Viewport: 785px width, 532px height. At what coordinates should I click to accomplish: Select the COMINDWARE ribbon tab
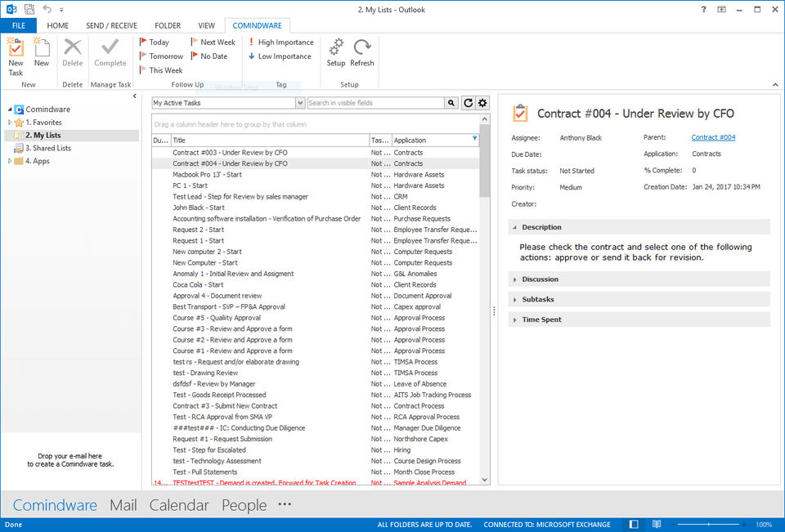(x=258, y=25)
